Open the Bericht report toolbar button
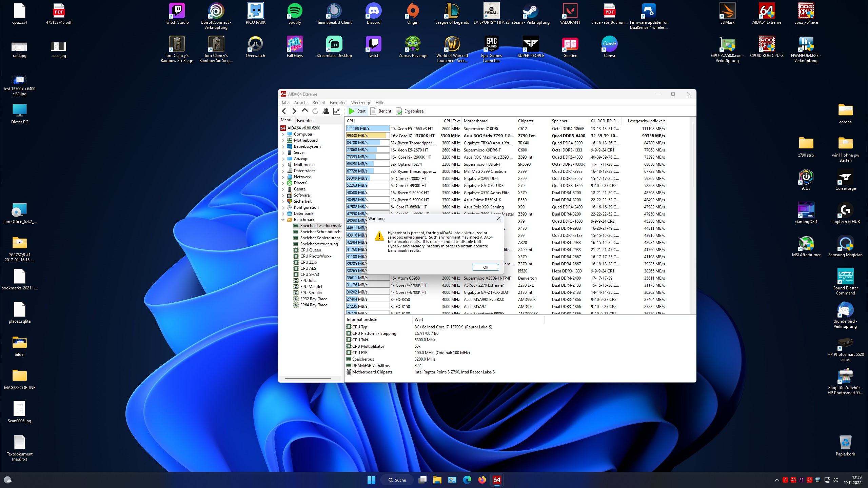The image size is (868, 488). point(381,111)
